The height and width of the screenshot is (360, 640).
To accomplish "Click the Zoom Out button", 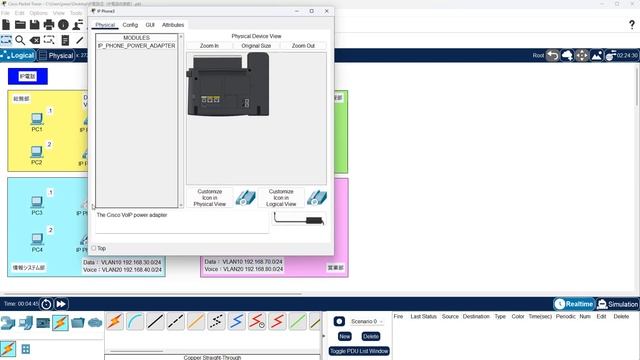I will (x=303, y=46).
